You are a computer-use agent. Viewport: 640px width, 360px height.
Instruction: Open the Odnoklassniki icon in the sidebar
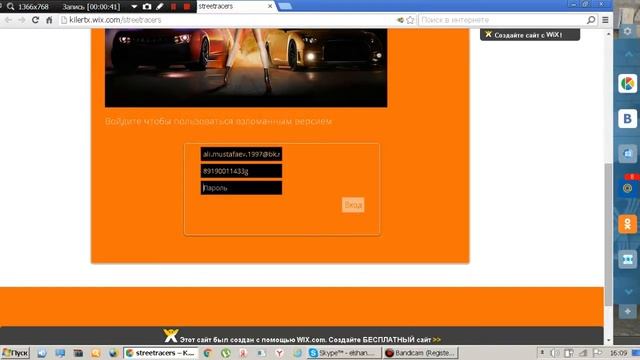click(x=628, y=224)
